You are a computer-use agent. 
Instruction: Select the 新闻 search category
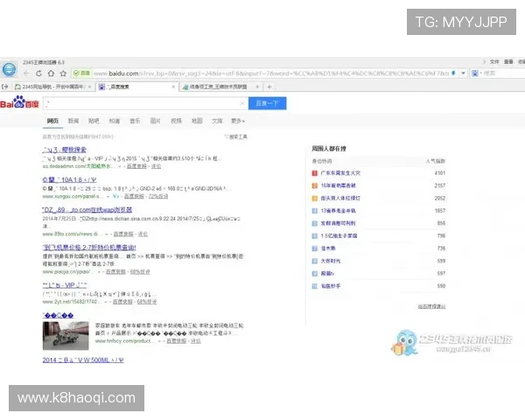73,121
